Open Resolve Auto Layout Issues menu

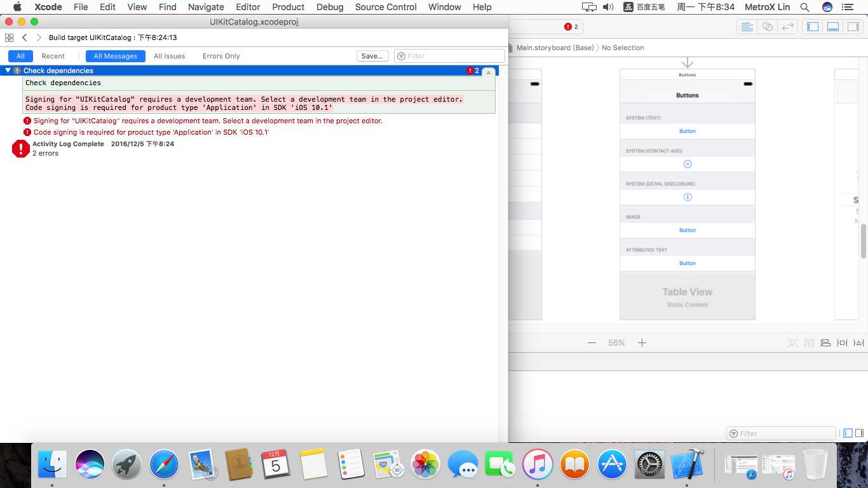point(858,342)
